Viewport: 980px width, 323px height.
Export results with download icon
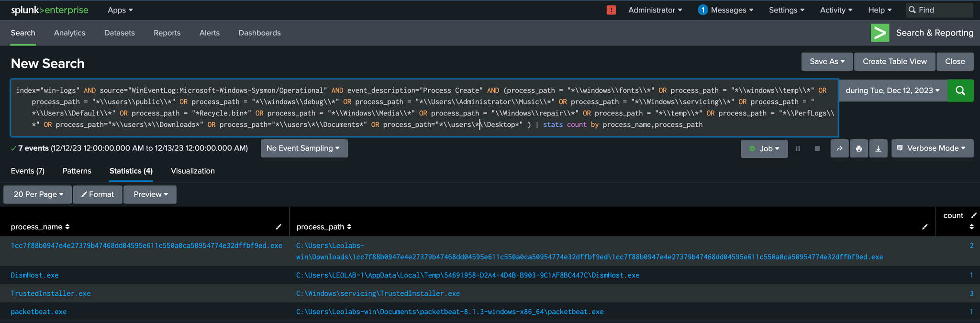(x=879, y=149)
